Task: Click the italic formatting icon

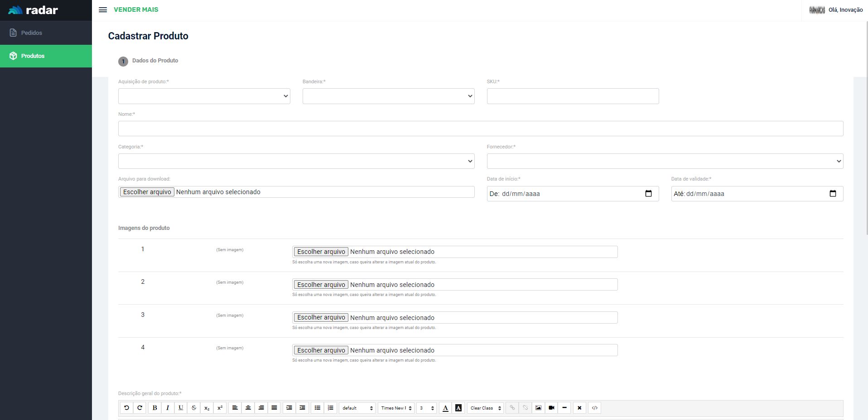Action: pos(168,408)
